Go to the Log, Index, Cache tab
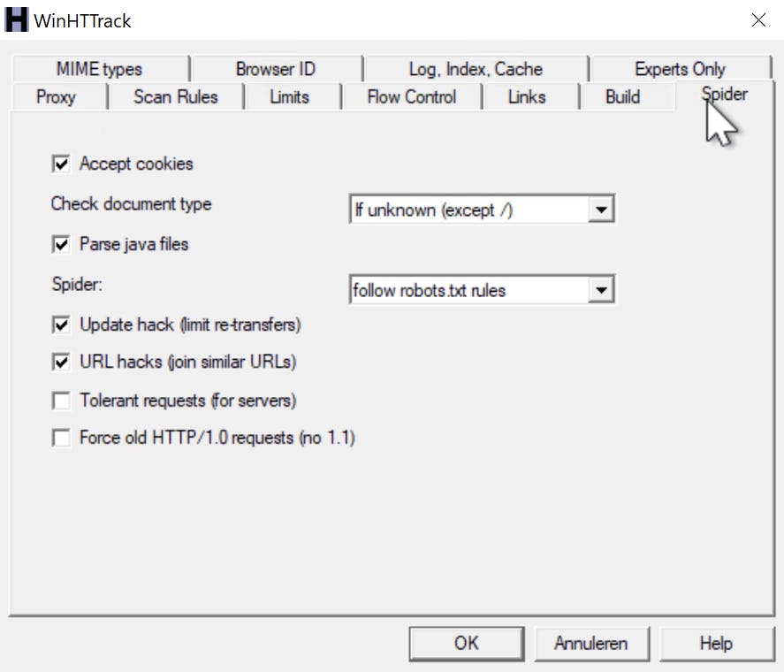 (476, 69)
